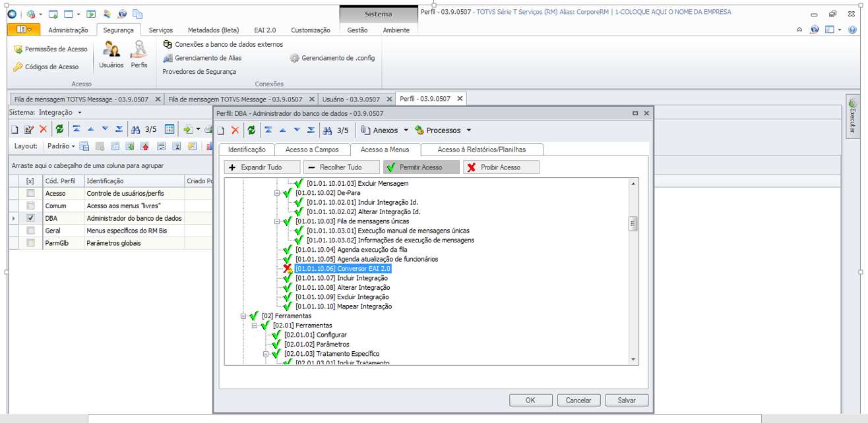Open Gerenciamento de Alias
The width and height of the screenshot is (868, 423).
(202, 58)
